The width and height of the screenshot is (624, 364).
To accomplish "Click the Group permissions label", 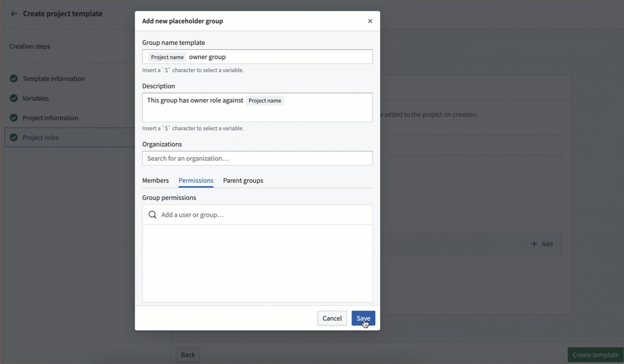I will 169,198.
